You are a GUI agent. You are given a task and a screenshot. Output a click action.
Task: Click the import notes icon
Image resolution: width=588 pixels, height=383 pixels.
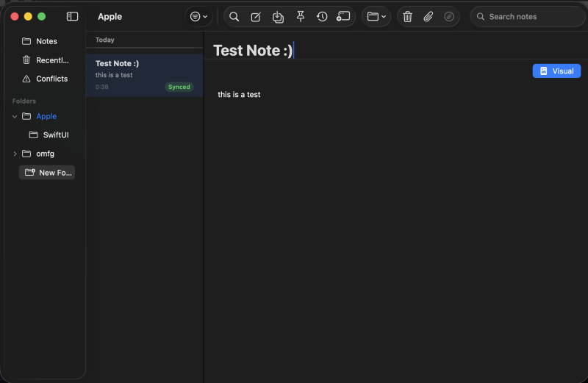pyautogui.click(x=278, y=16)
